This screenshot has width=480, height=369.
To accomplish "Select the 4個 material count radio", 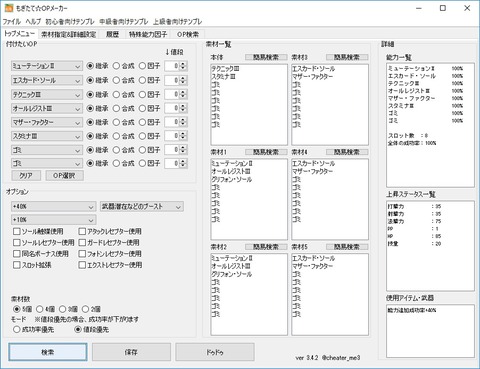I will 45,309.
